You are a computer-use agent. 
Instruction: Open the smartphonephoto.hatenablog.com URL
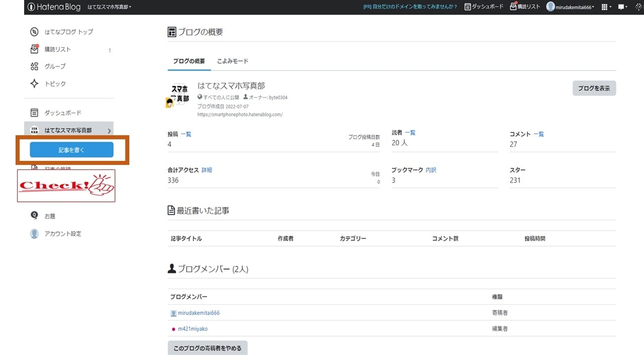point(240,114)
